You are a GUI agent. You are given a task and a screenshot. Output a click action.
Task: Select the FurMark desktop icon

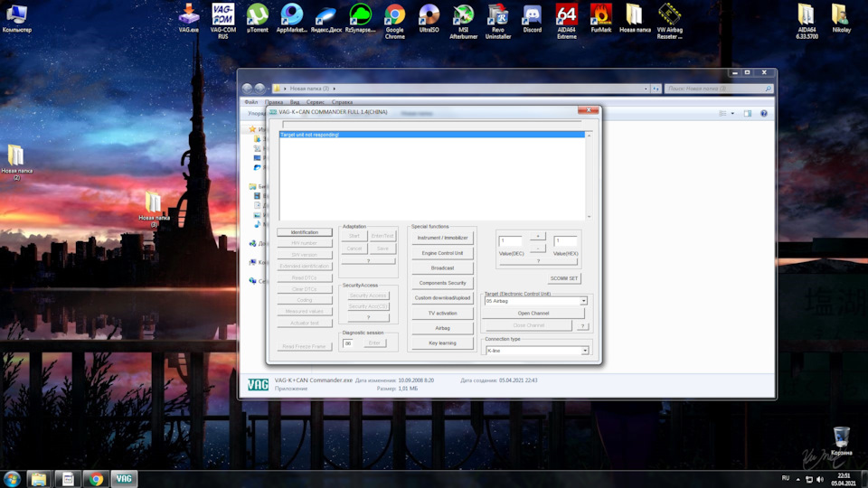600,15
